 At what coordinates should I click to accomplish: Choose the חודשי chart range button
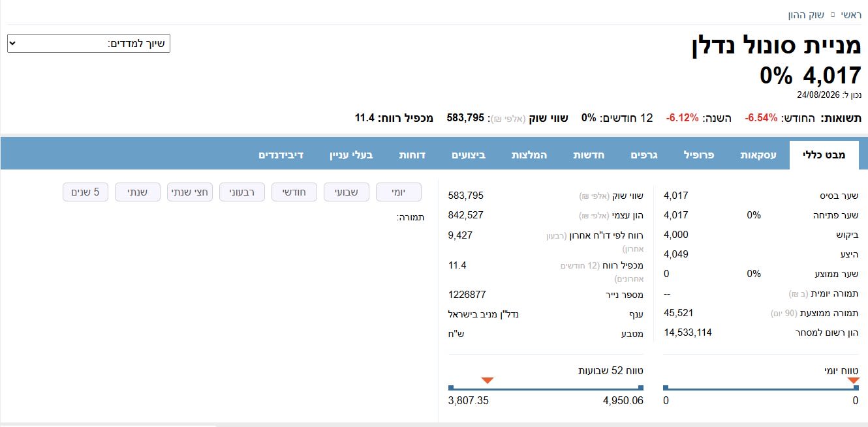[x=294, y=192]
